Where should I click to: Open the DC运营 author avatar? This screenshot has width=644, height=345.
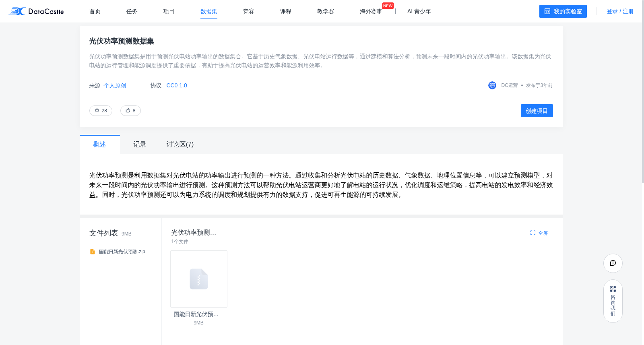tap(492, 85)
